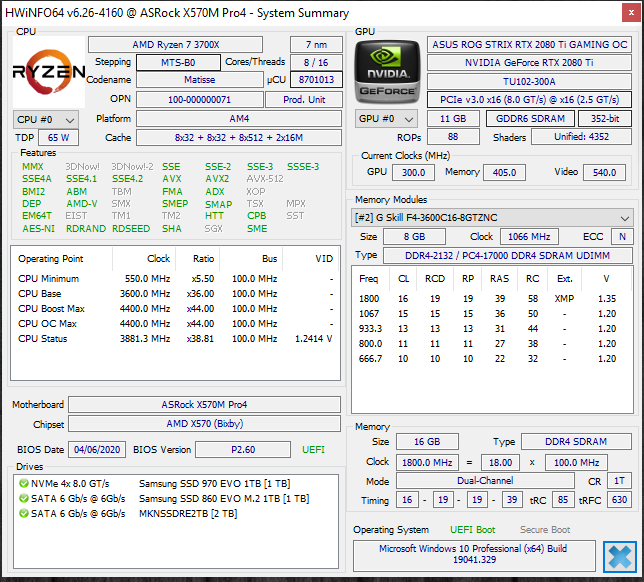The image size is (644, 582).
Task: Click the 65 W TDP field
Action: coord(58,138)
